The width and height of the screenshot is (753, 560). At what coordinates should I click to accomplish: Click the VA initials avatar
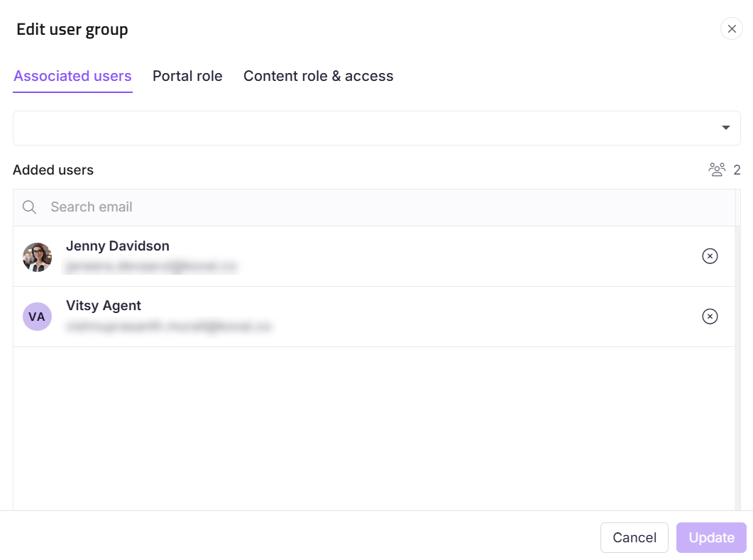pyautogui.click(x=37, y=317)
